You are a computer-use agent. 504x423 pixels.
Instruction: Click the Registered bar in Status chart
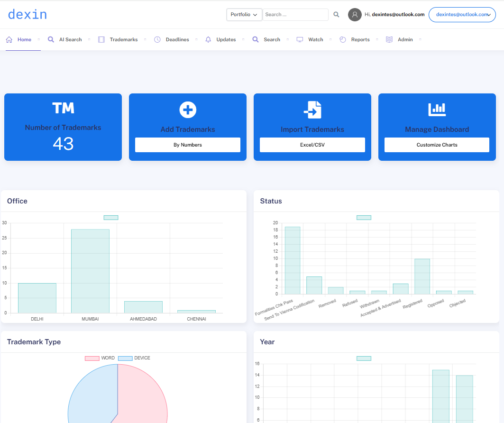[422, 276]
